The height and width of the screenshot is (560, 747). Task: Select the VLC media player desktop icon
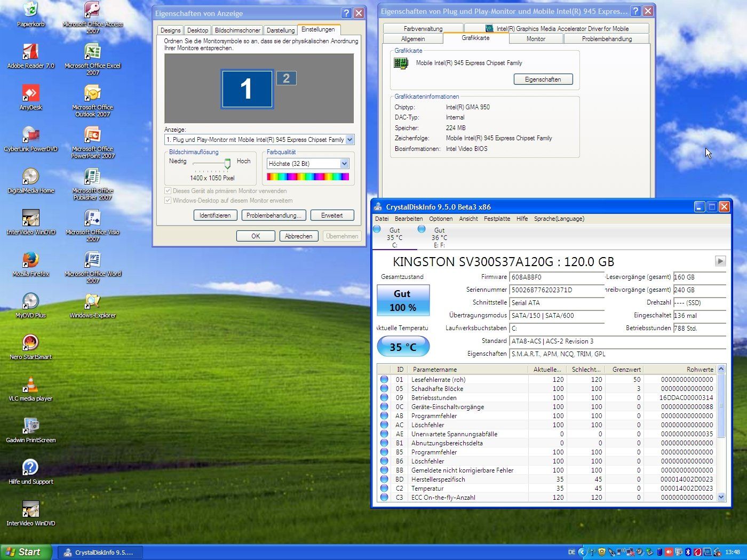30,388
